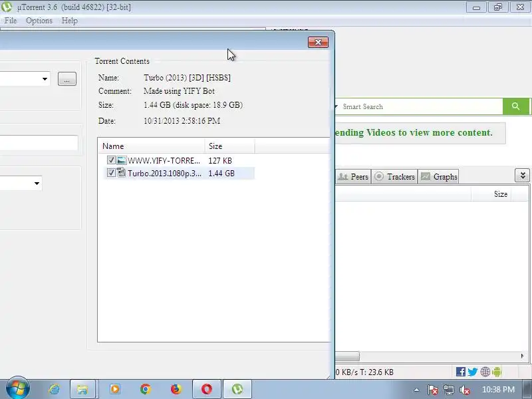
Task: Click the Size column header in main window
Action: click(491, 194)
